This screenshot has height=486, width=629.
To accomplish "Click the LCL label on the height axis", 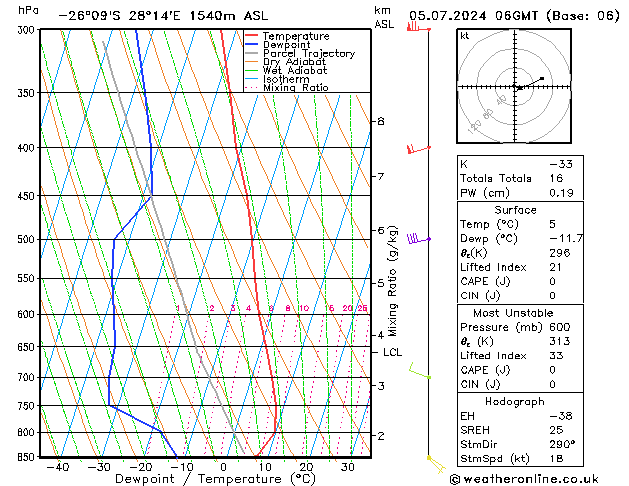I will 392,352.
